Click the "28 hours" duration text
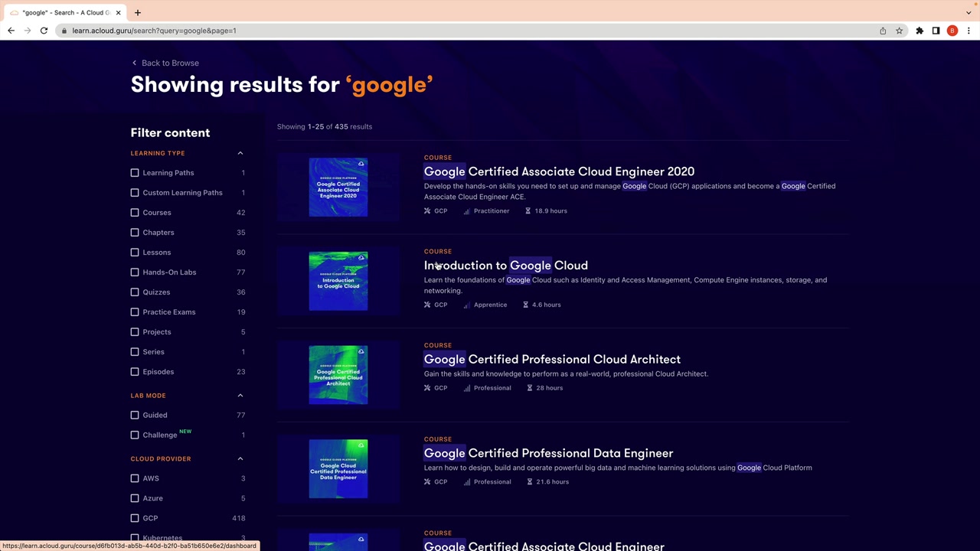The height and width of the screenshot is (551, 980). (550, 388)
